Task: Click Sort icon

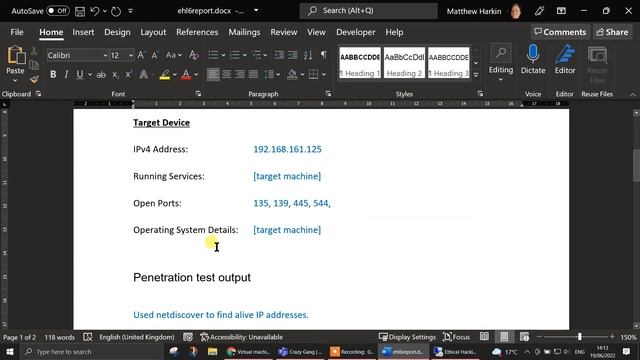Action: tap(308, 55)
